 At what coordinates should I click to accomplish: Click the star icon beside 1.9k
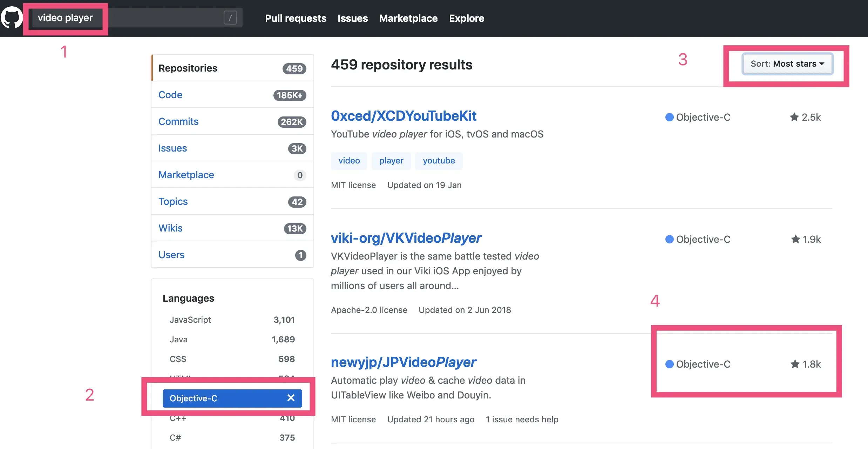coord(795,239)
